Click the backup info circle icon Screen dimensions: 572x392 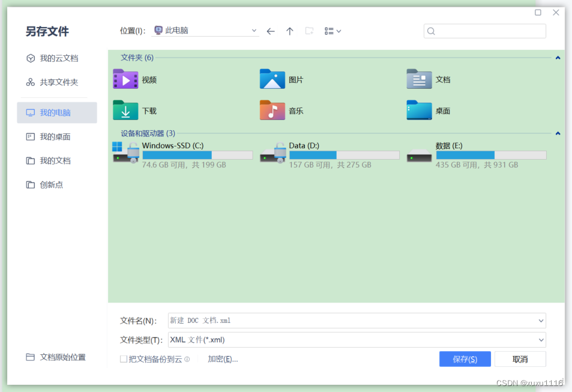click(187, 359)
